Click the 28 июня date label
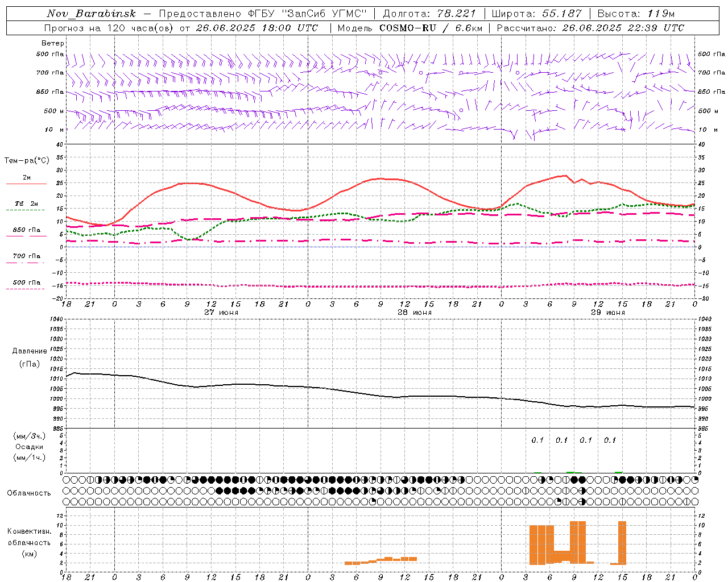Screen dimensions: 728x582 (x=415, y=313)
